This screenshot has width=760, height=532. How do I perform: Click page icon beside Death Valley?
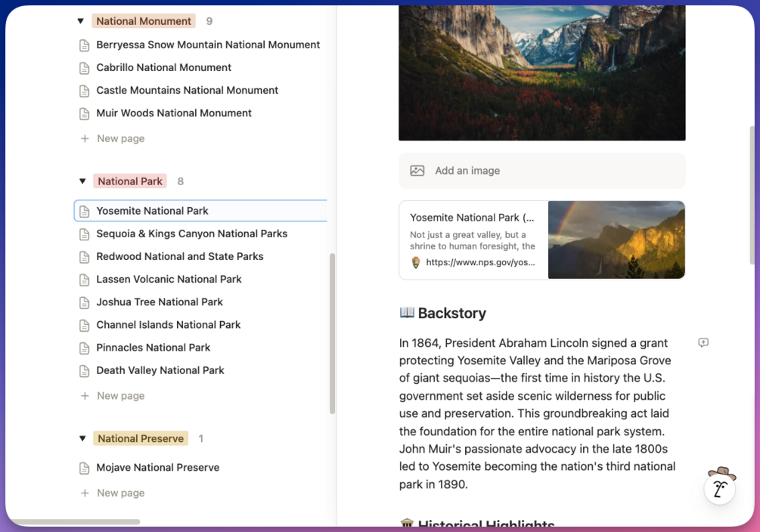click(x=85, y=370)
